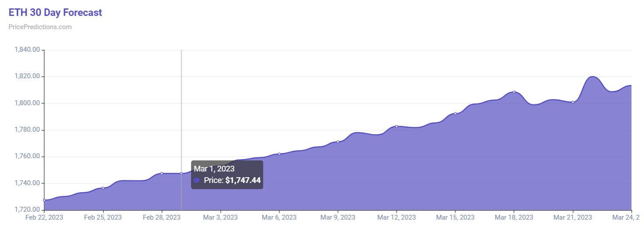Viewport: 644px width, 232px height.
Task: Click the purple dot in the price tooltip
Action: 197,180
